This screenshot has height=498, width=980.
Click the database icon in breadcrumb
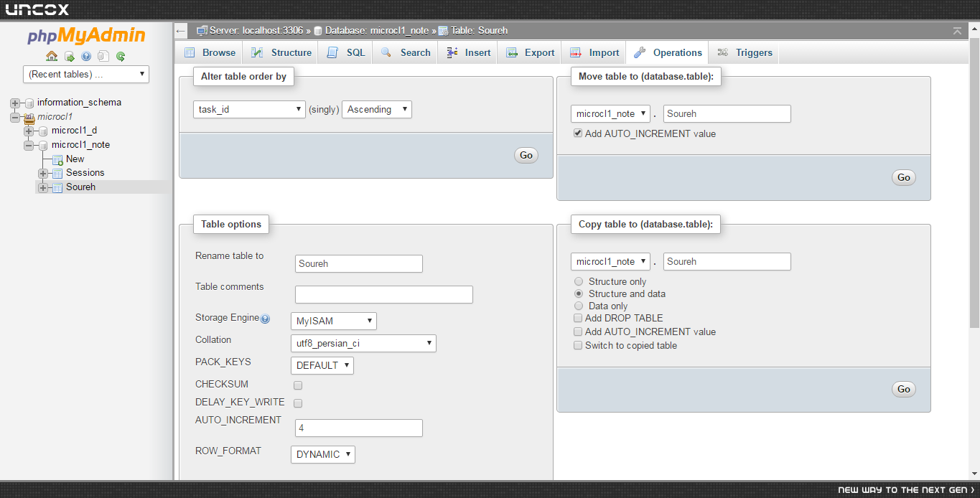pos(318,31)
